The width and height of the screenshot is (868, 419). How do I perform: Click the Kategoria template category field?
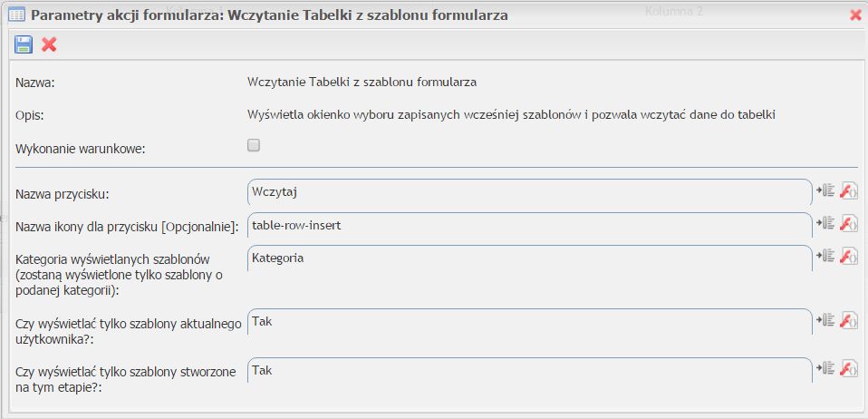[x=530, y=258]
